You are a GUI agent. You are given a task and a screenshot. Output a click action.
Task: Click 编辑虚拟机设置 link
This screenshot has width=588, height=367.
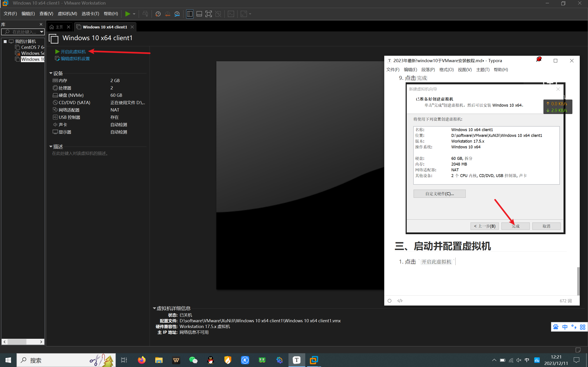pyautogui.click(x=75, y=58)
